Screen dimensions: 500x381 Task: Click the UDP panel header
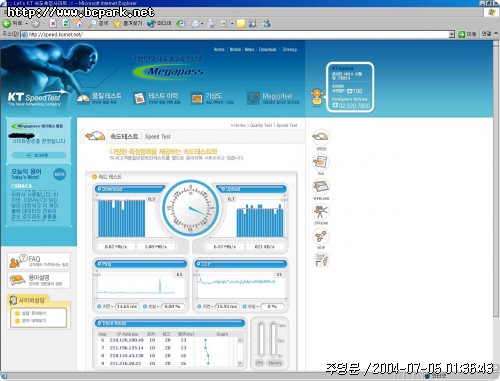[240, 264]
